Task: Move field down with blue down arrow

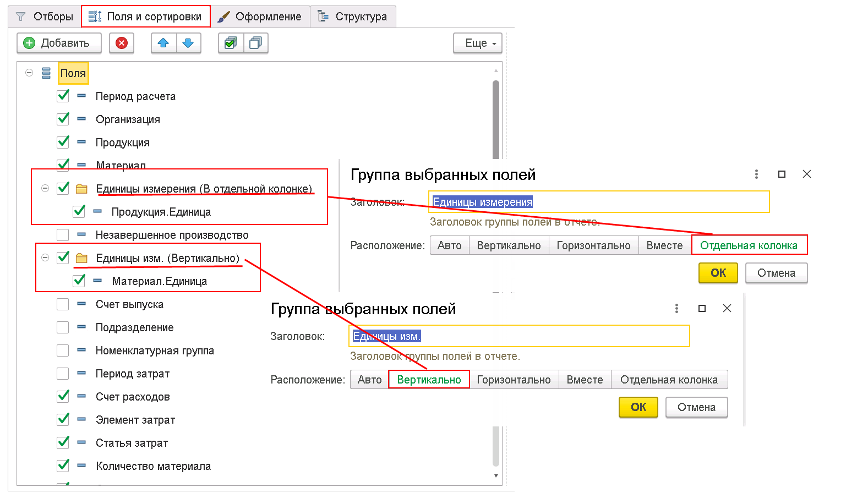Action: (x=188, y=43)
